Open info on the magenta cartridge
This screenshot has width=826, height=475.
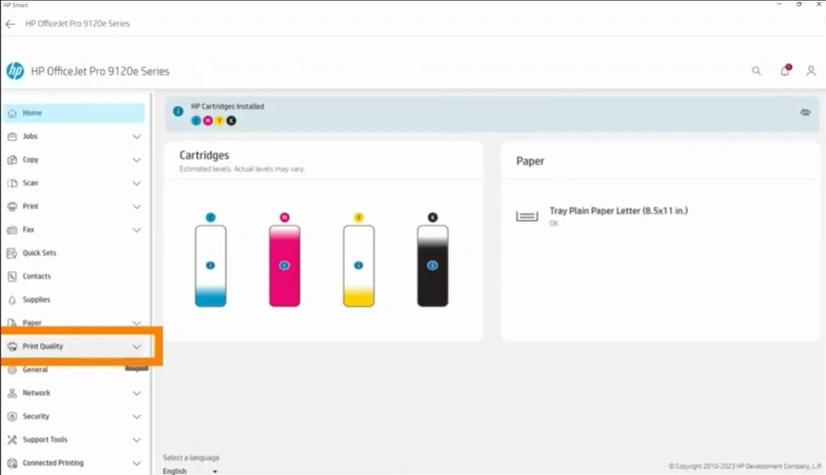pyautogui.click(x=284, y=265)
